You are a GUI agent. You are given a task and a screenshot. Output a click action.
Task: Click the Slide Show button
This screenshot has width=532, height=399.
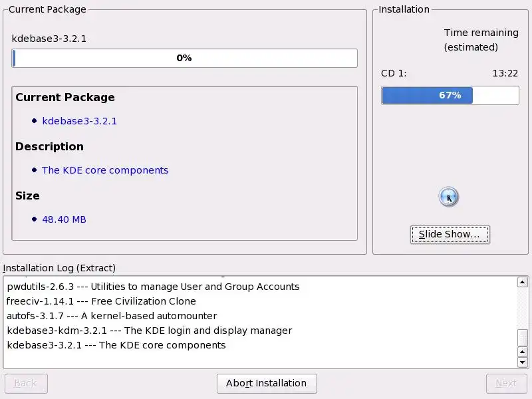[450, 235]
